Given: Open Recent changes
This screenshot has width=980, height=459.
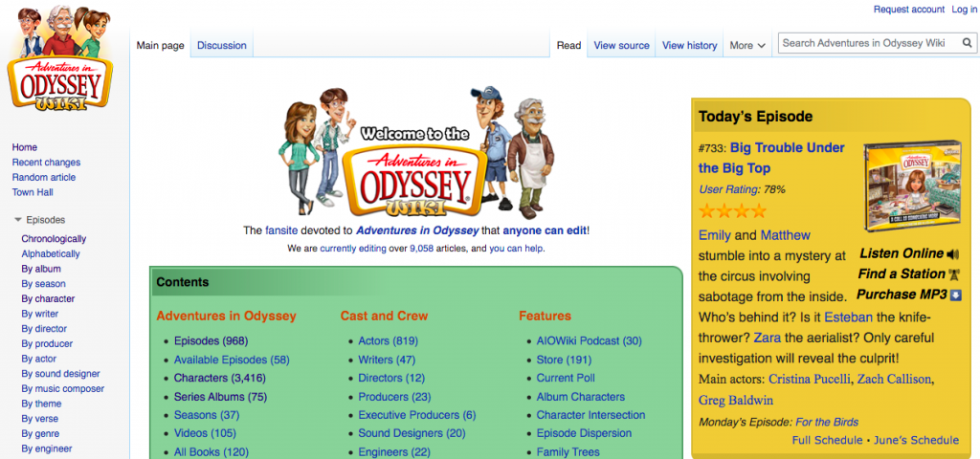Looking at the screenshot, I should click(46, 163).
